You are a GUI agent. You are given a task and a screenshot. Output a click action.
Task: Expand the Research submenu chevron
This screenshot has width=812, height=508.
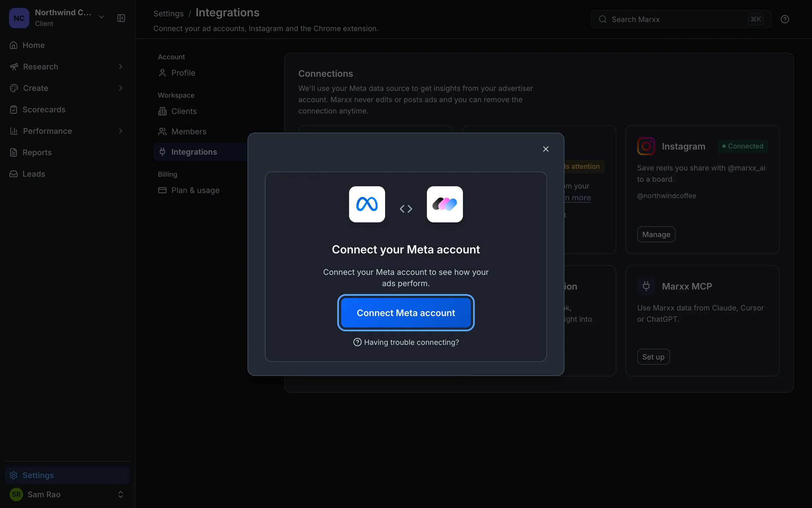120,67
